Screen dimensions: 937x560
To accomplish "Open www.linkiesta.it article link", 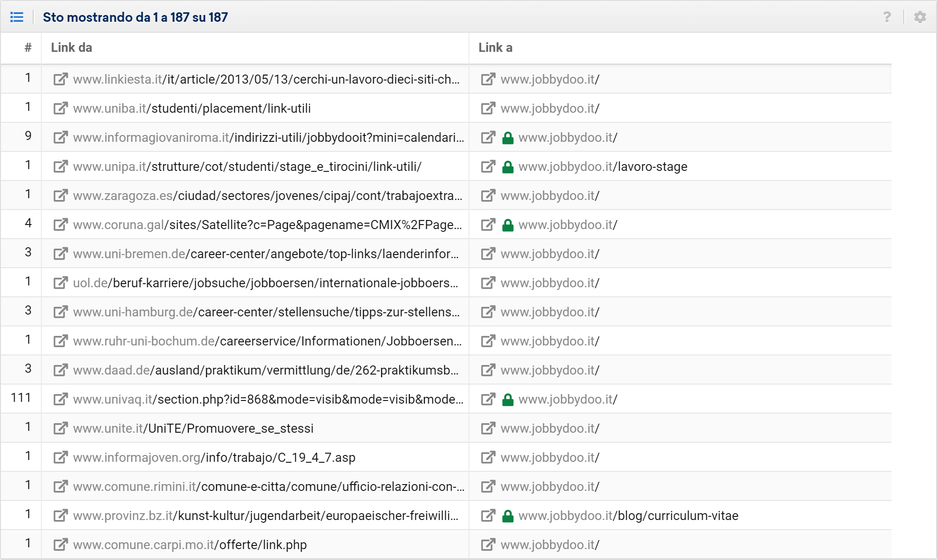I will tap(266, 80).
